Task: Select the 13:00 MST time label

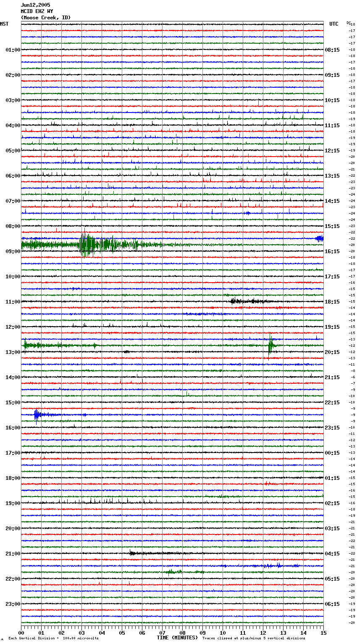Action: 13,352
